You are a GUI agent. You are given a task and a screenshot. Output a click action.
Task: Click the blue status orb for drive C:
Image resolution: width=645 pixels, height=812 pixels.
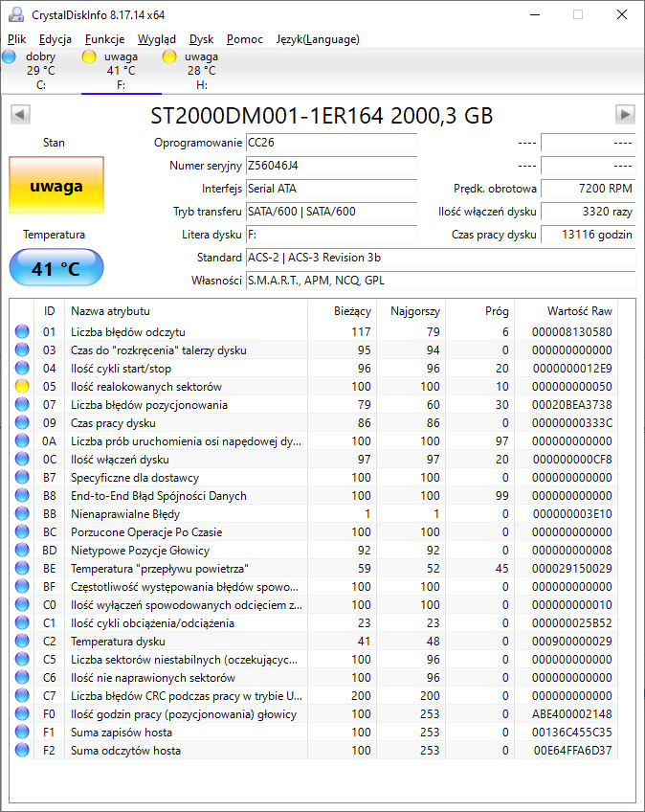pyautogui.click(x=10, y=56)
